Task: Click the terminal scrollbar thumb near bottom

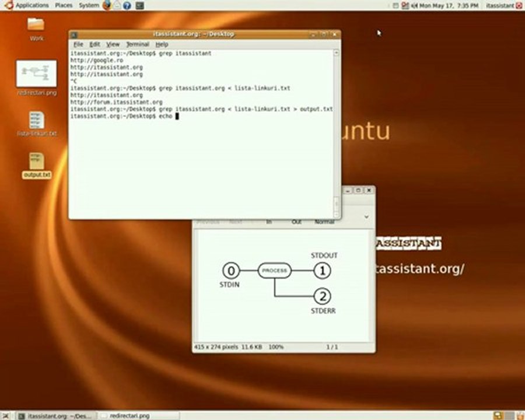Action: [x=336, y=204]
